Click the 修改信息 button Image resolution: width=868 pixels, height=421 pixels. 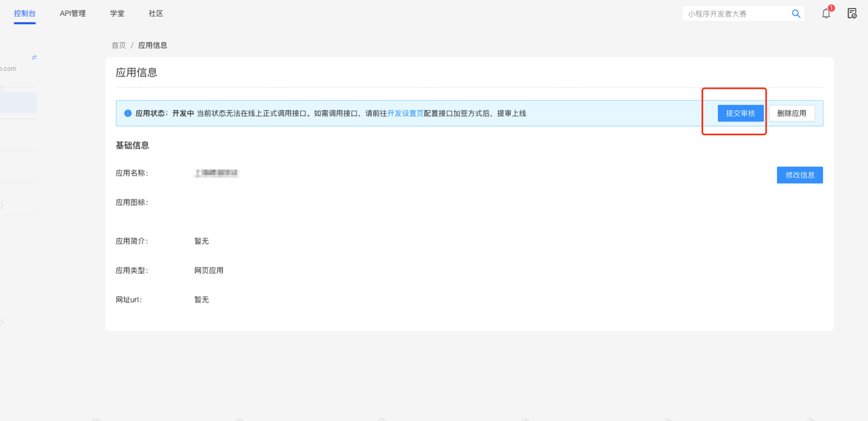(799, 175)
